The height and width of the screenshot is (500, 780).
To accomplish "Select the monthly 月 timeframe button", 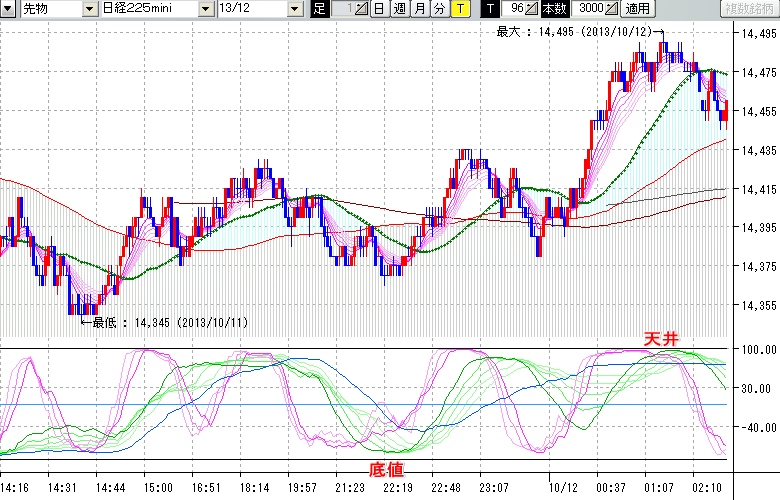I will [x=419, y=9].
